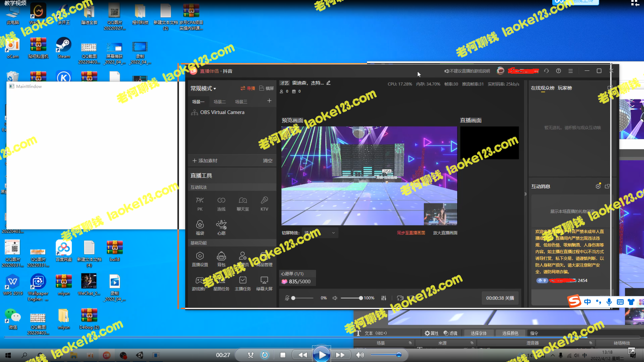The width and height of the screenshot is (644, 362).
Task: Open oCam desktop shortcut
Action: 13,48
